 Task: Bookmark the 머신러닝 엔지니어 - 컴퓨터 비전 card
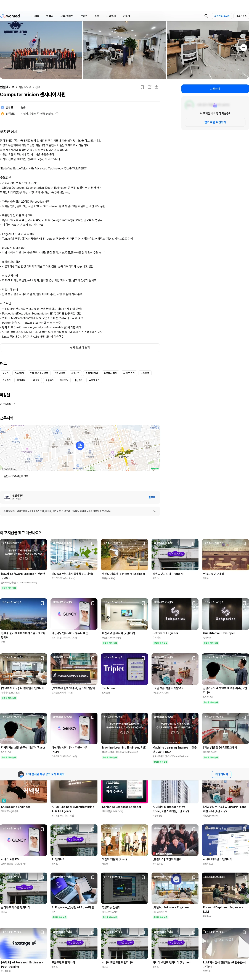point(93,603)
